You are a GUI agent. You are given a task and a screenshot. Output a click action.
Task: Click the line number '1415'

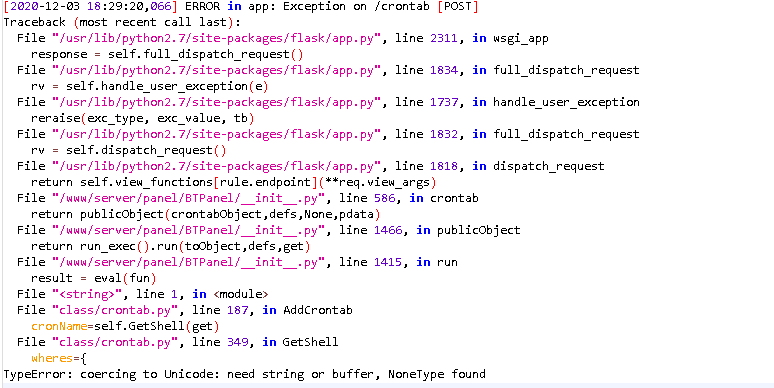tap(388, 262)
